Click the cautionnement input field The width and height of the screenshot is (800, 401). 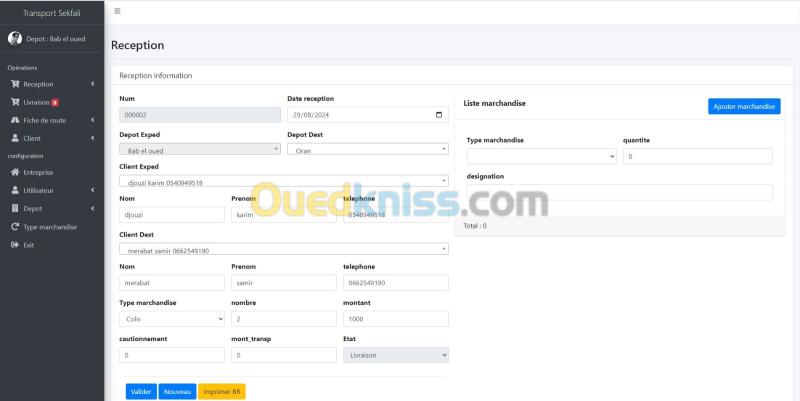coord(172,355)
